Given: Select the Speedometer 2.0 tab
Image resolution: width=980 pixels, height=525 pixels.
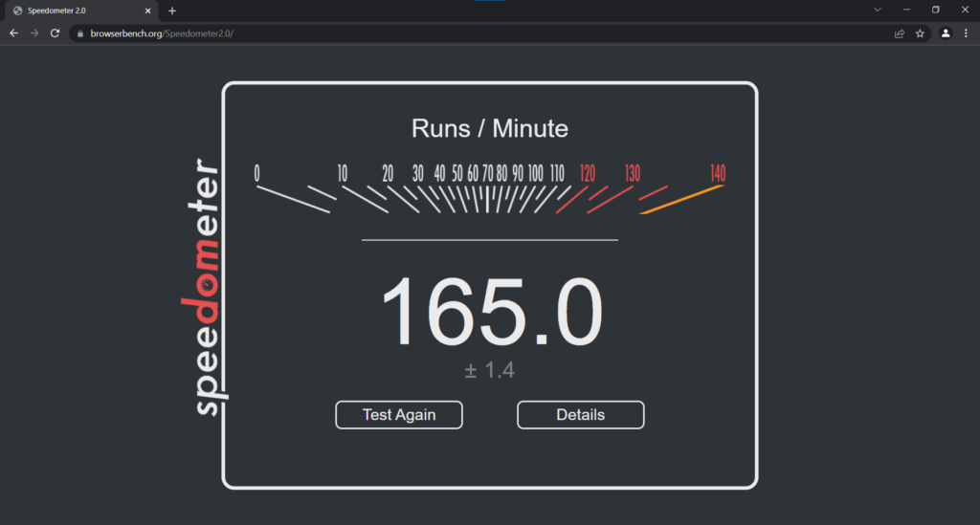Looking at the screenshot, I should click(81, 11).
